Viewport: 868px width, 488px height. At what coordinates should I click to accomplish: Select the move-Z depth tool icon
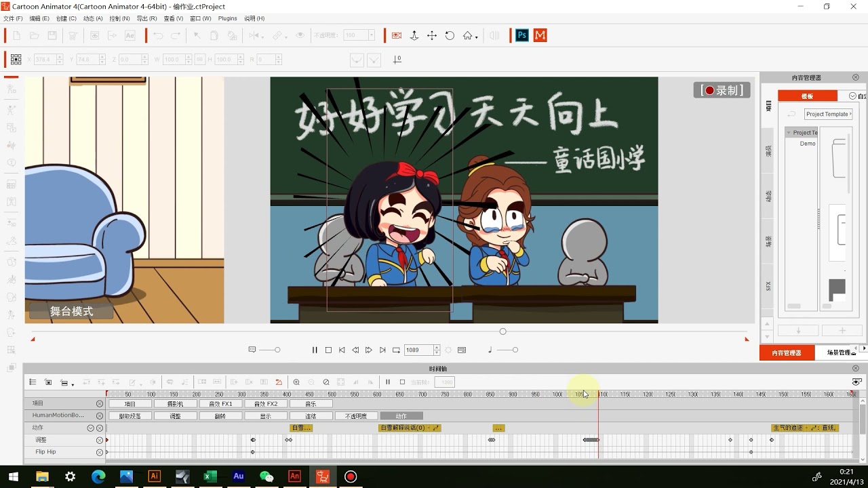(414, 35)
